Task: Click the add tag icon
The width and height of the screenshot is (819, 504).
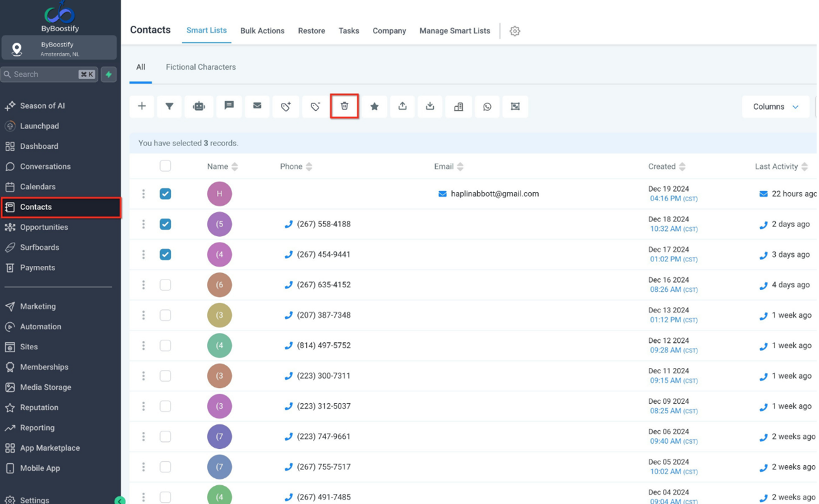Action: click(285, 107)
